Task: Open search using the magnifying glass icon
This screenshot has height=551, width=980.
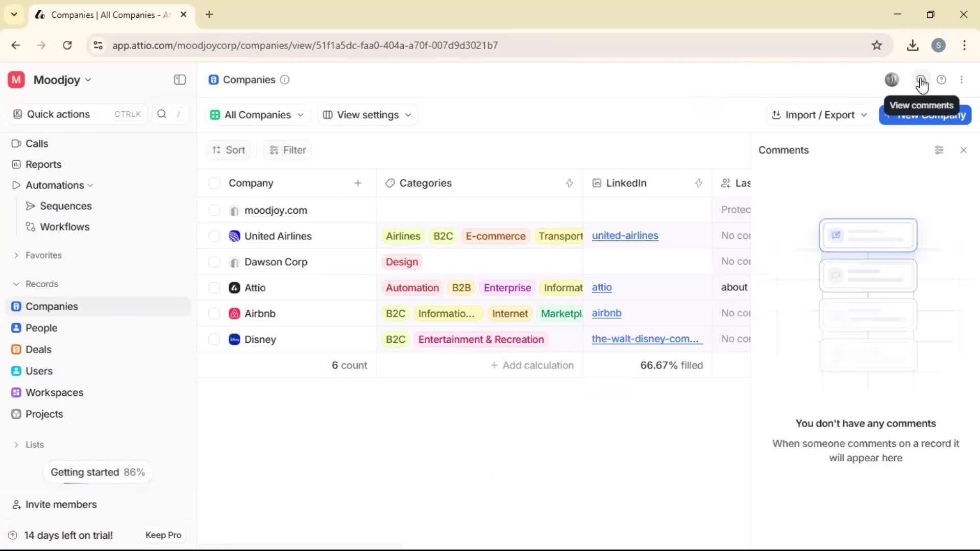Action: click(161, 114)
